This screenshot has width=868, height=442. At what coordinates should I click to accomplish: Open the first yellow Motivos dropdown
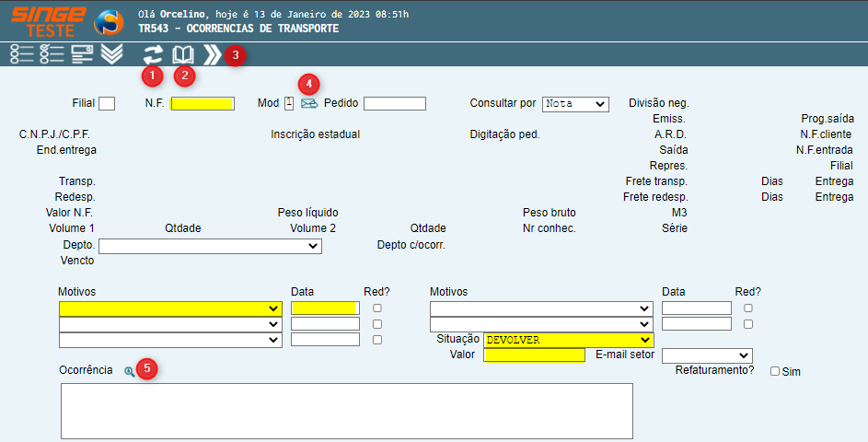(x=170, y=308)
